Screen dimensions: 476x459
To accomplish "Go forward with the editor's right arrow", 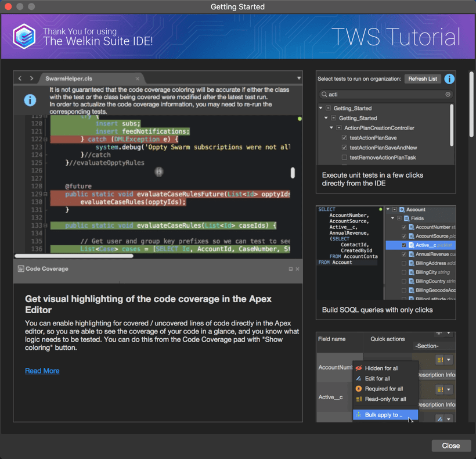I will (31, 78).
